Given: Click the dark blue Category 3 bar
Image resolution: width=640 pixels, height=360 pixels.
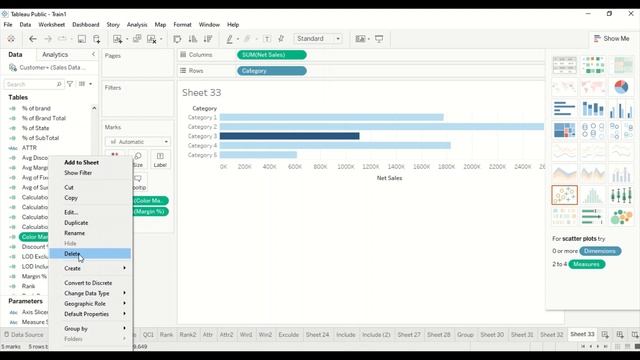Looking at the screenshot, I should 289,136.
